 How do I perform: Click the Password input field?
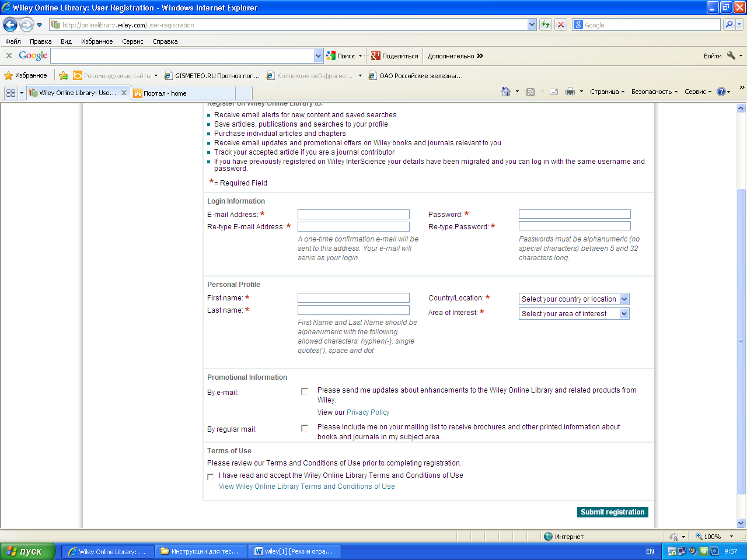[575, 214]
